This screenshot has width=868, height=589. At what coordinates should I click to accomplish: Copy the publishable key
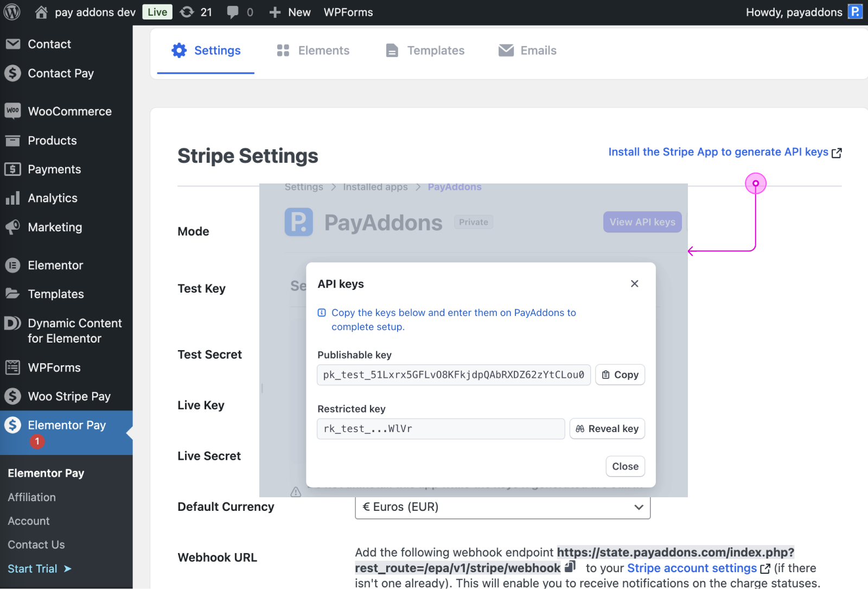pyautogui.click(x=620, y=375)
